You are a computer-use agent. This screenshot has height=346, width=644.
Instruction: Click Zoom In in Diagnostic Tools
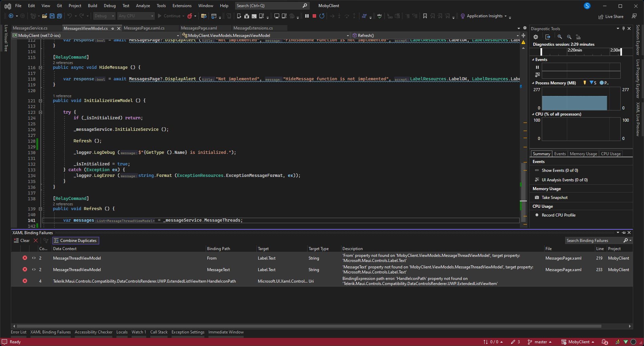pyautogui.click(x=560, y=37)
